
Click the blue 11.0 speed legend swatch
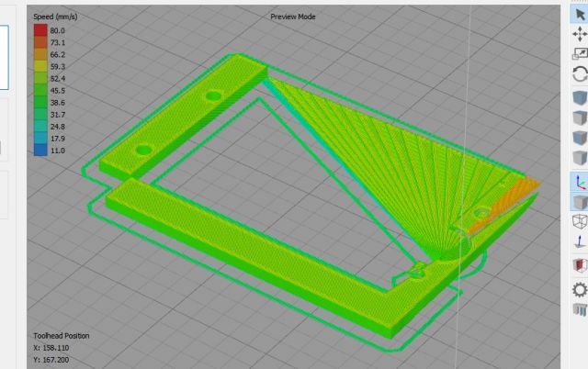pos(40,150)
